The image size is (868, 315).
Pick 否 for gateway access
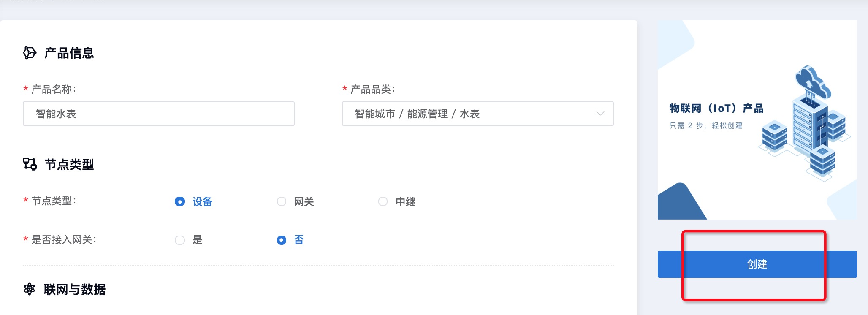(282, 240)
